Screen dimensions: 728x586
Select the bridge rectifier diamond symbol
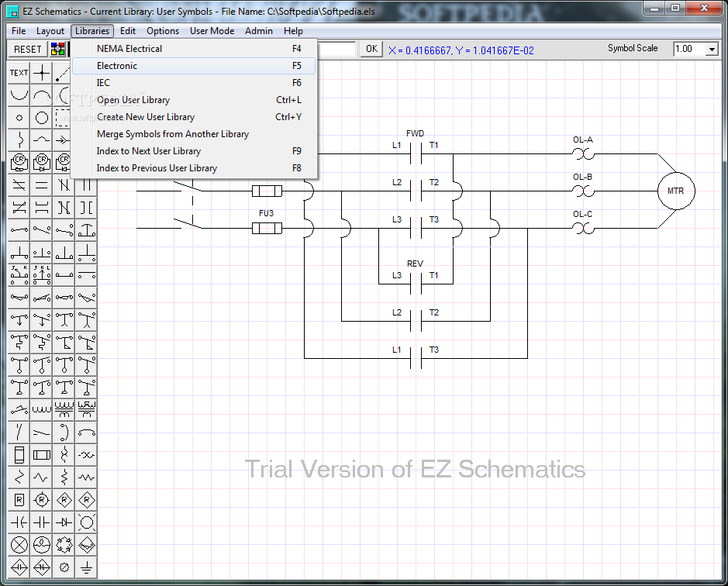[x=64, y=545]
